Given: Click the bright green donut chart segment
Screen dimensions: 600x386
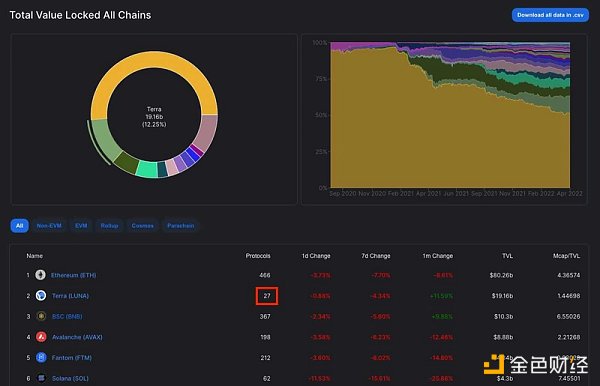Looking at the screenshot, I should pos(147,169).
